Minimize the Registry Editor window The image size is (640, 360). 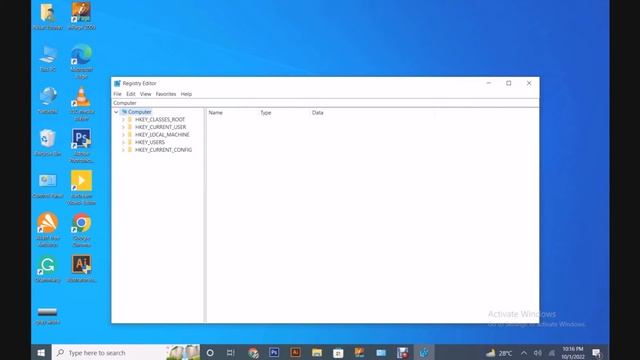coord(489,83)
